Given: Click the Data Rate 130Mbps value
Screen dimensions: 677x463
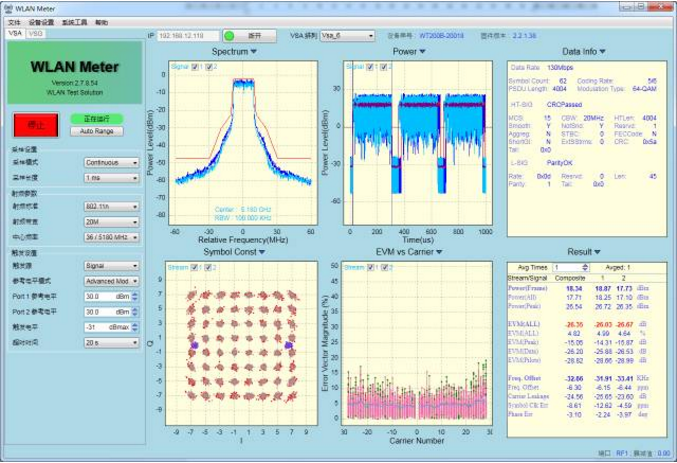Looking at the screenshot, I should tap(560, 68).
